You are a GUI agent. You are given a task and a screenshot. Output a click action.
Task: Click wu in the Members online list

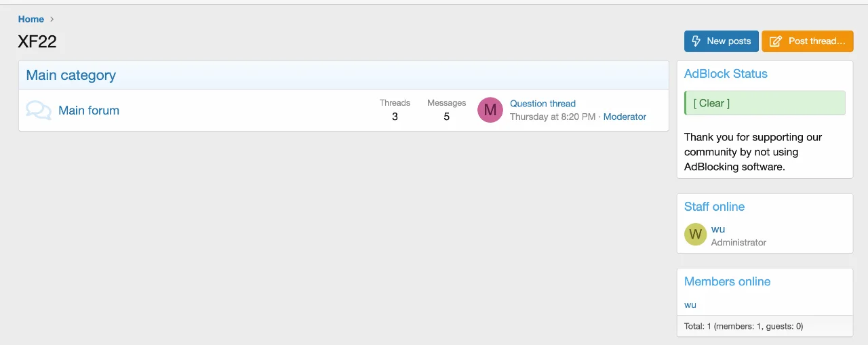[690, 304]
